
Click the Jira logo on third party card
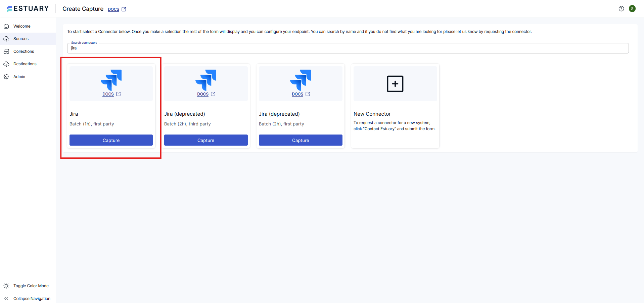[206, 80]
